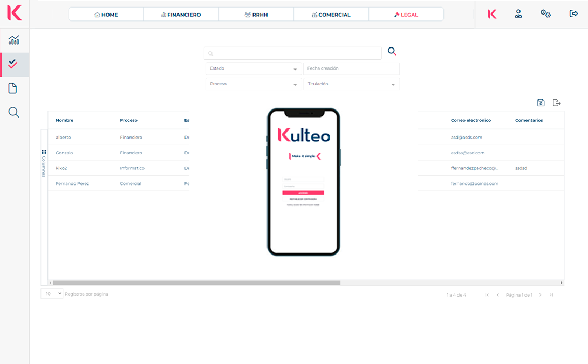The height and width of the screenshot is (364, 588).
Task: Sort by the Nombre column header
Action: 65,120
